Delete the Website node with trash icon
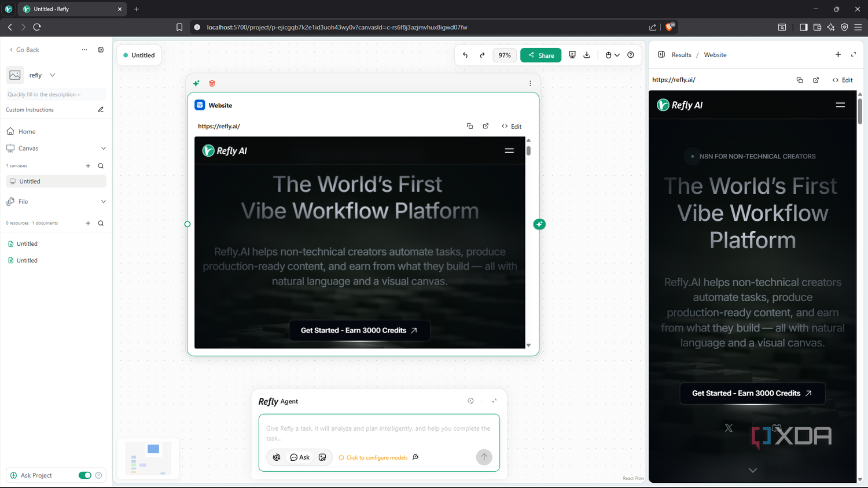Viewport: 868px width, 488px height. [212, 83]
